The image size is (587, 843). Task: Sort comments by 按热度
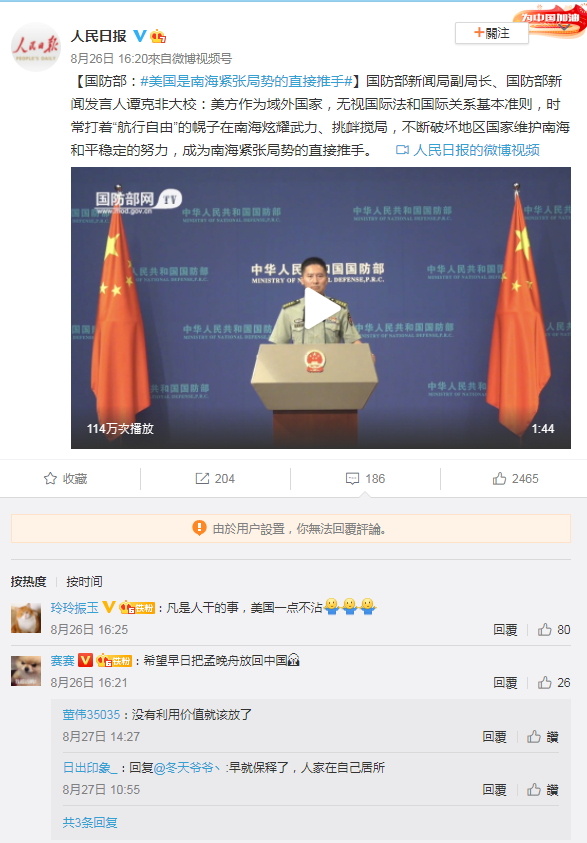coord(28,581)
